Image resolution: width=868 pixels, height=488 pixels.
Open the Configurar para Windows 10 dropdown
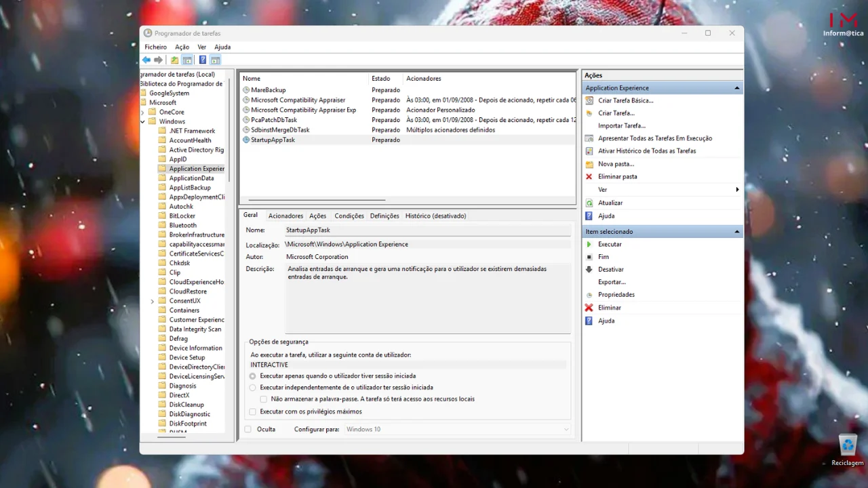click(456, 429)
